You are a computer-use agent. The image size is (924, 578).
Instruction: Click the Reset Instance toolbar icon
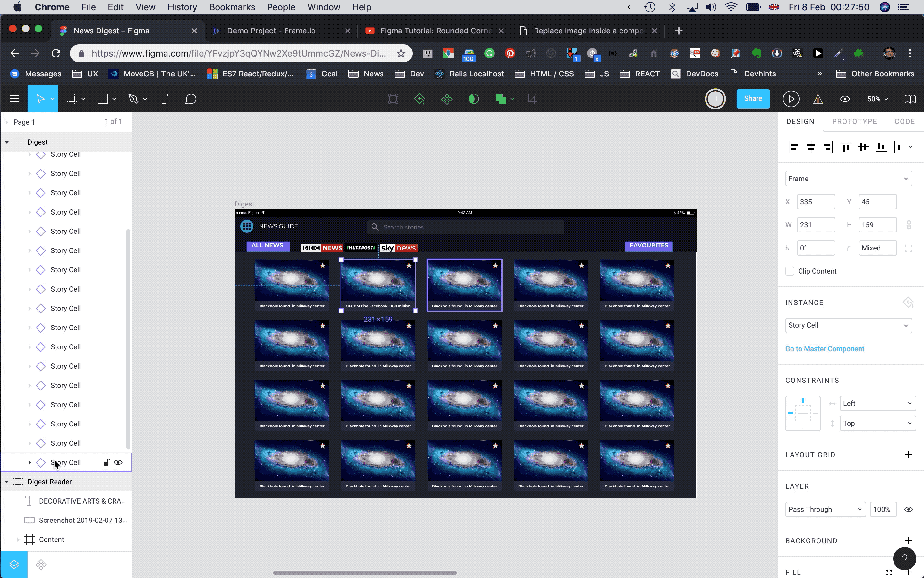pyautogui.click(x=420, y=99)
